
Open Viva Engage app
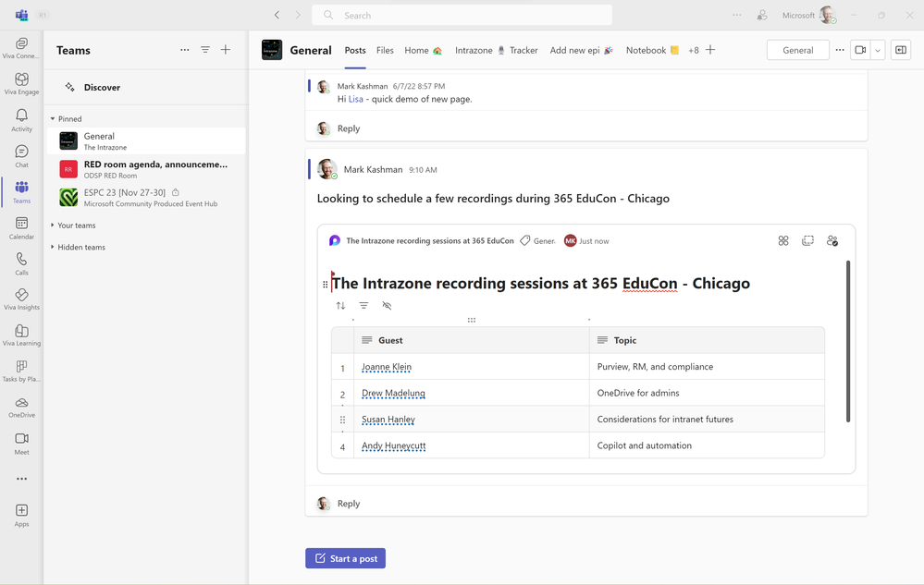click(x=21, y=83)
